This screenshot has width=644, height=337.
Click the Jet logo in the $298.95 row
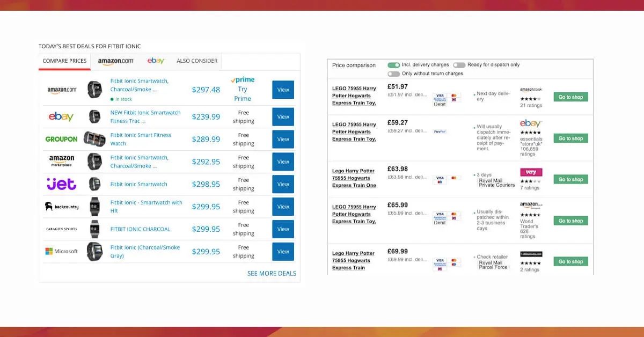click(x=61, y=184)
